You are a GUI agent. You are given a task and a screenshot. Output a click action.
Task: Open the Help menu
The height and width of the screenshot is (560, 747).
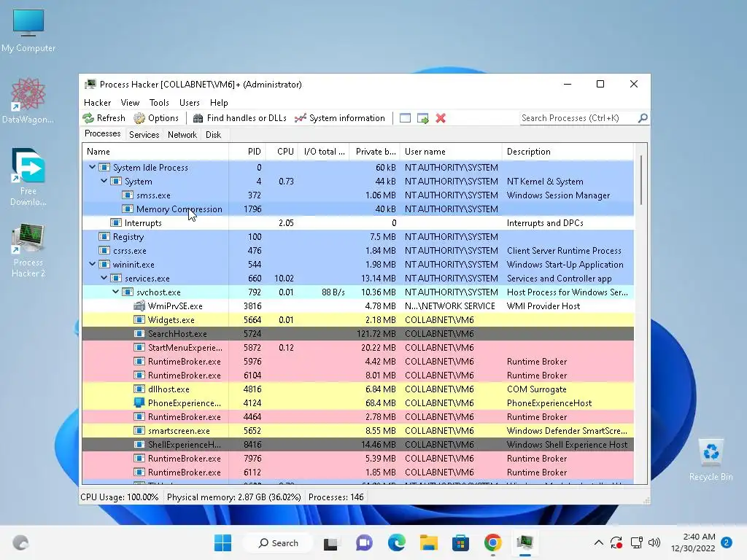[x=219, y=102]
